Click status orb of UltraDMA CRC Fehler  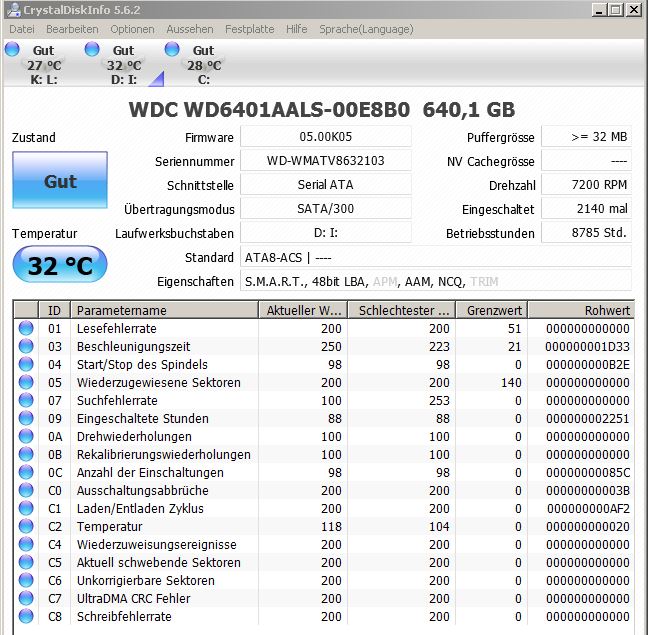tap(26, 598)
